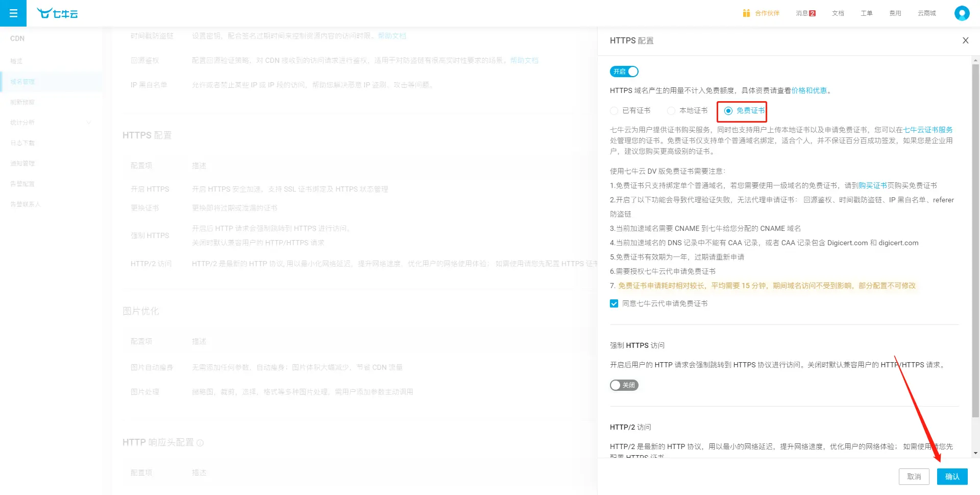This screenshot has width=980, height=495.
Task: Open the hamburger navigation menu
Action: 13,13
